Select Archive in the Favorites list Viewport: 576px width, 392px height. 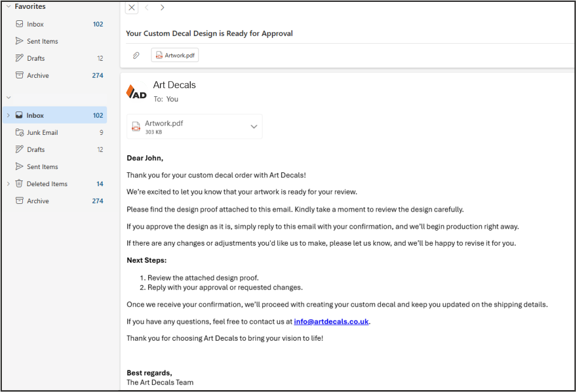(38, 75)
